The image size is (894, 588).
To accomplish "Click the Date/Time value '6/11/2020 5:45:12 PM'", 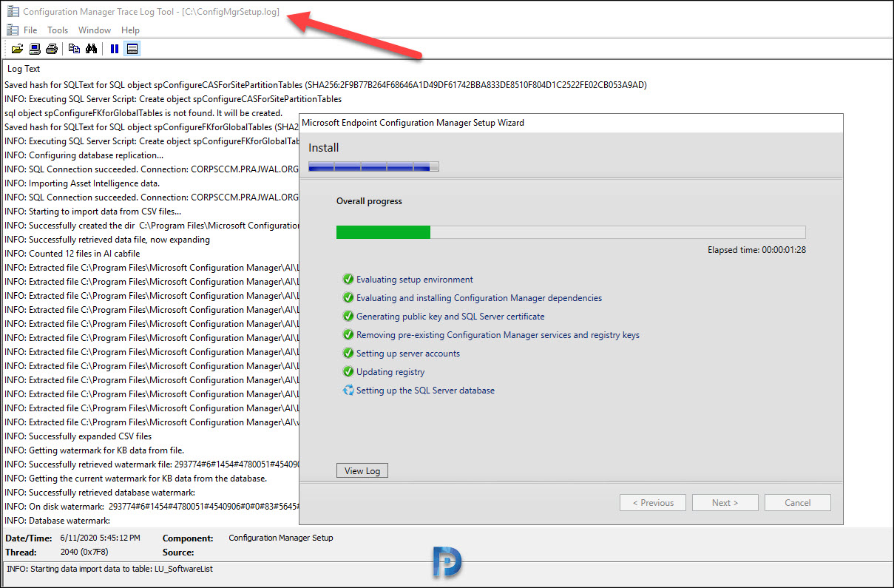I will (x=100, y=538).
